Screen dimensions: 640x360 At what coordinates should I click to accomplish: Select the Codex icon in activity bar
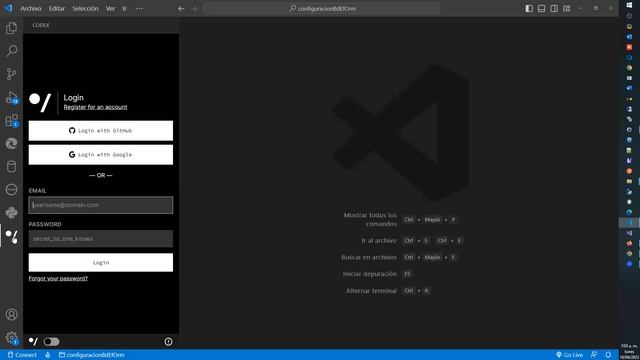point(11,236)
